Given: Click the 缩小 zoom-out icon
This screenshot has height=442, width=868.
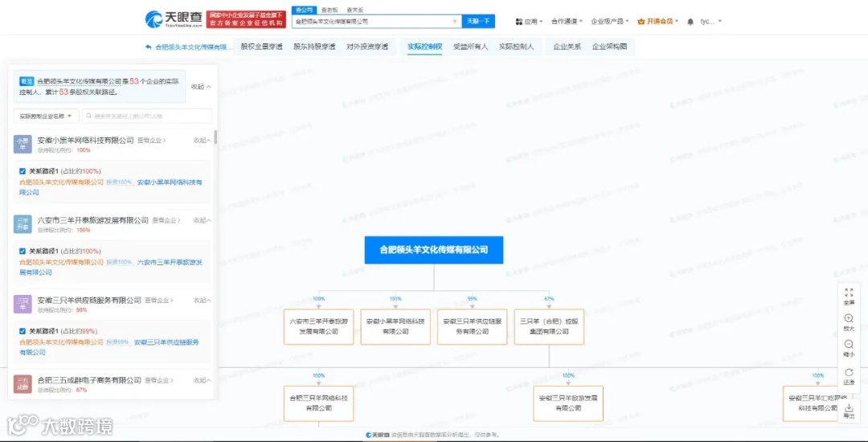Looking at the screenshot, I should pyautogui.click(x=850, y=344).
